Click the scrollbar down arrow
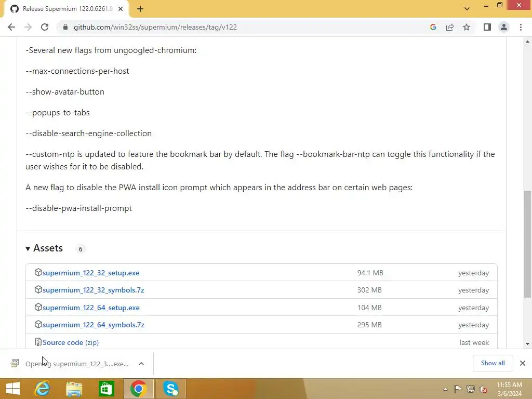This screenshot has height=399, width=532. [x=527, y=344]
